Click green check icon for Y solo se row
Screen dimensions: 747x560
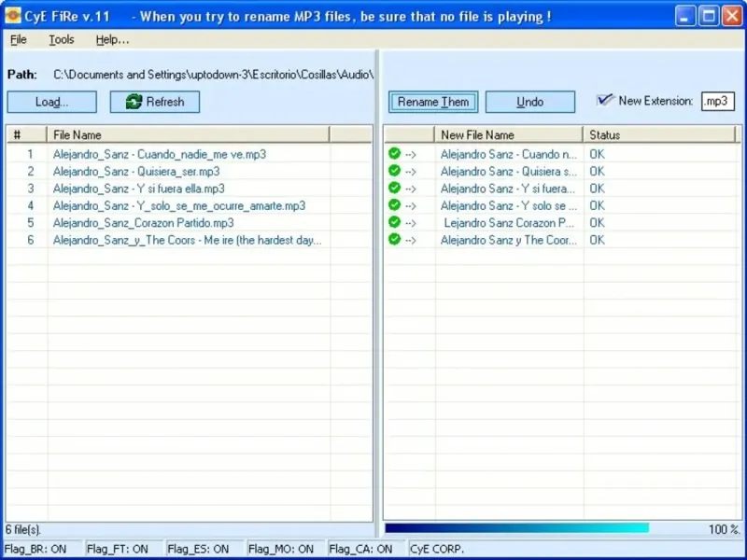click(x=394, y=204)
